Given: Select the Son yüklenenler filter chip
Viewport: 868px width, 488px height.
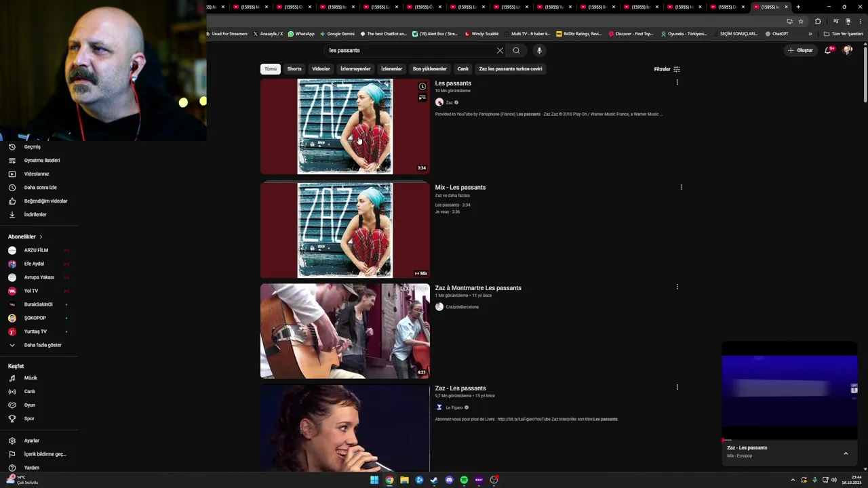Looking at the screenshot, I should click(x=429, y=69).
